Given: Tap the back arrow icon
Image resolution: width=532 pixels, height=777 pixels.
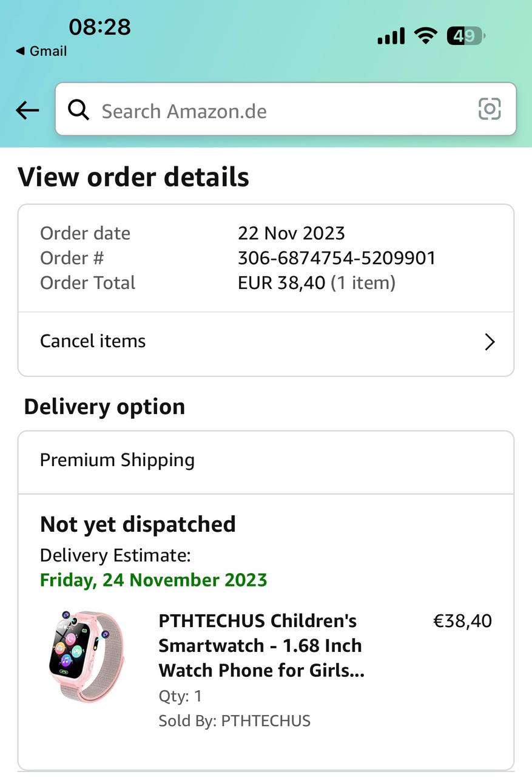Looking at the screenshot, I should pos(27,110).
